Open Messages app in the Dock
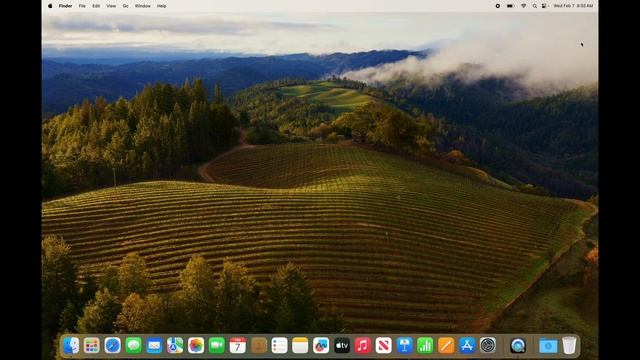The width and height of the screenshot is (640, 360). [133, 346]
